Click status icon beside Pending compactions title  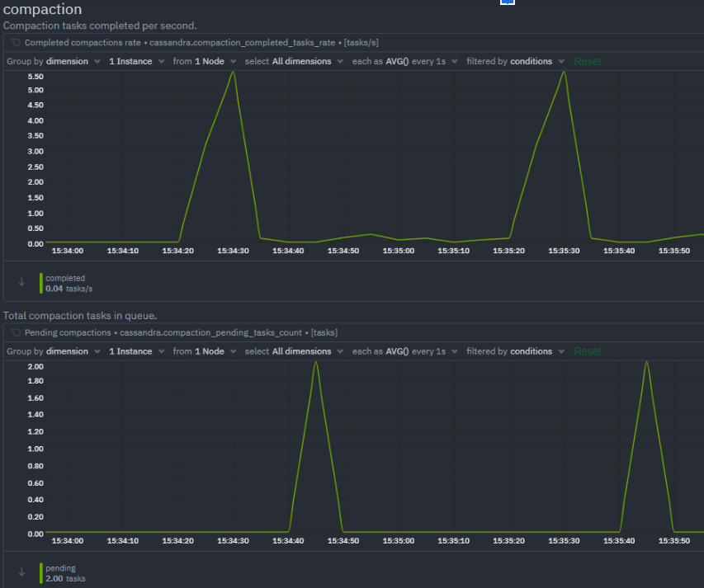[16, 332]
